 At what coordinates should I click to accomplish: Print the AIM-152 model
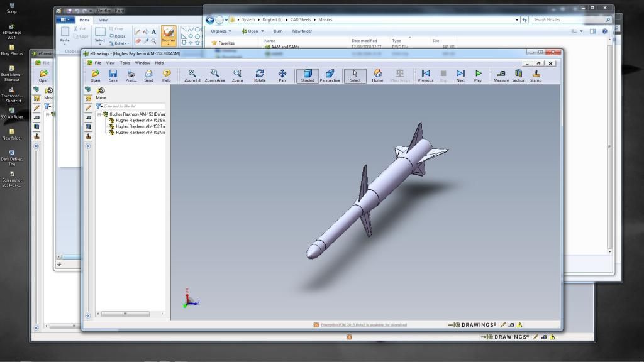tap(131, 76)
